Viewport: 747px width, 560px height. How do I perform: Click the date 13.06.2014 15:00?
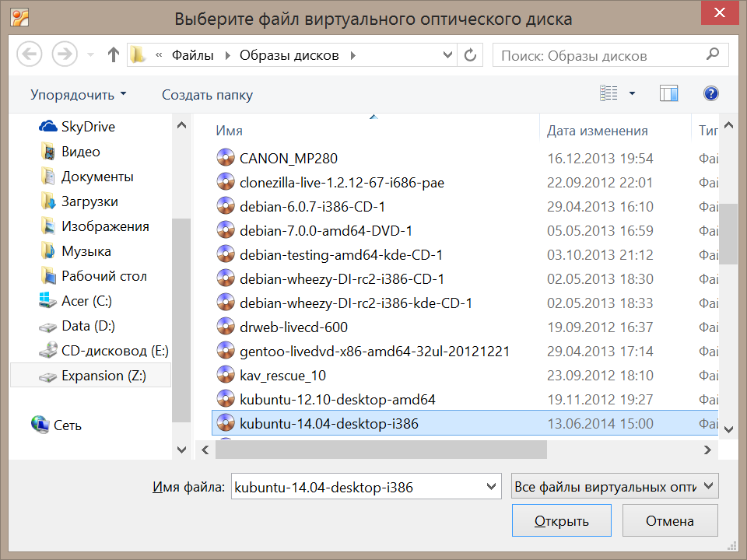coord(600,423)
